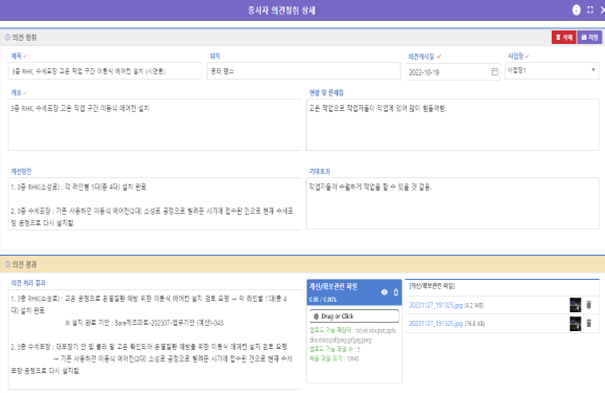Open the 20221127_191325.jpg 76.8 KB file link

436,324
